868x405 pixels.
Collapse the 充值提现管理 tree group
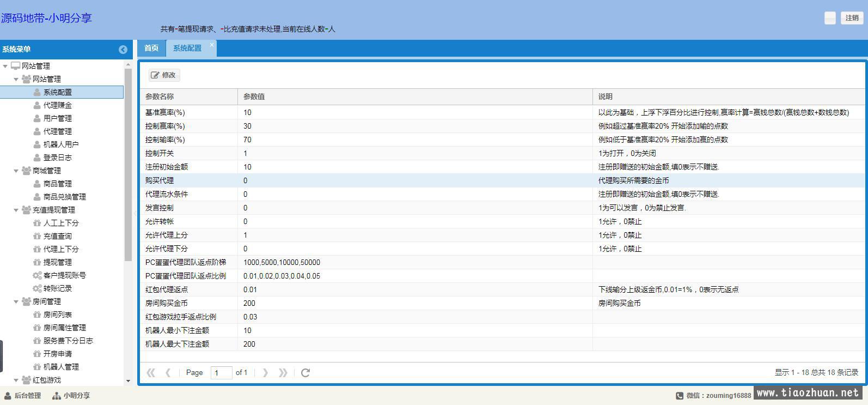16,210
